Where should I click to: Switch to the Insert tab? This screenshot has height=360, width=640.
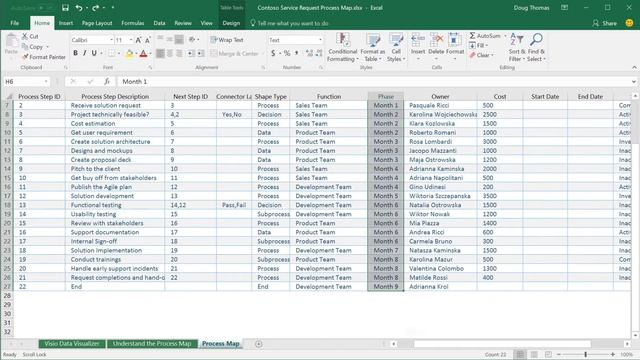click(66, 23)
